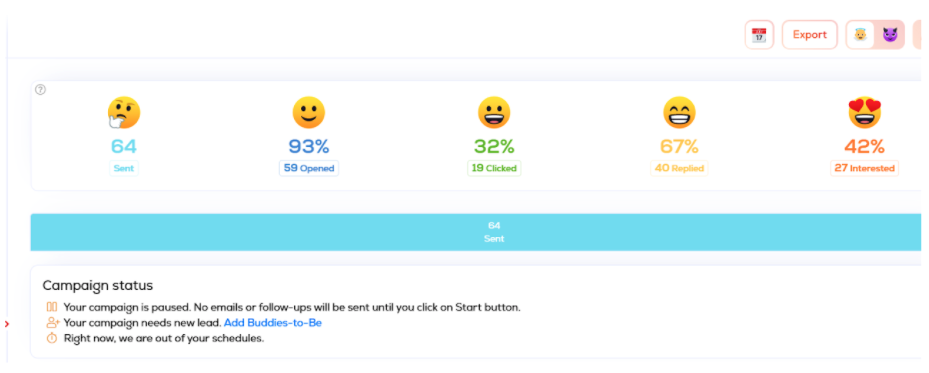
Task: Select the 40 Replied badge
Action: pyautogui.click(x=679, y=168)
